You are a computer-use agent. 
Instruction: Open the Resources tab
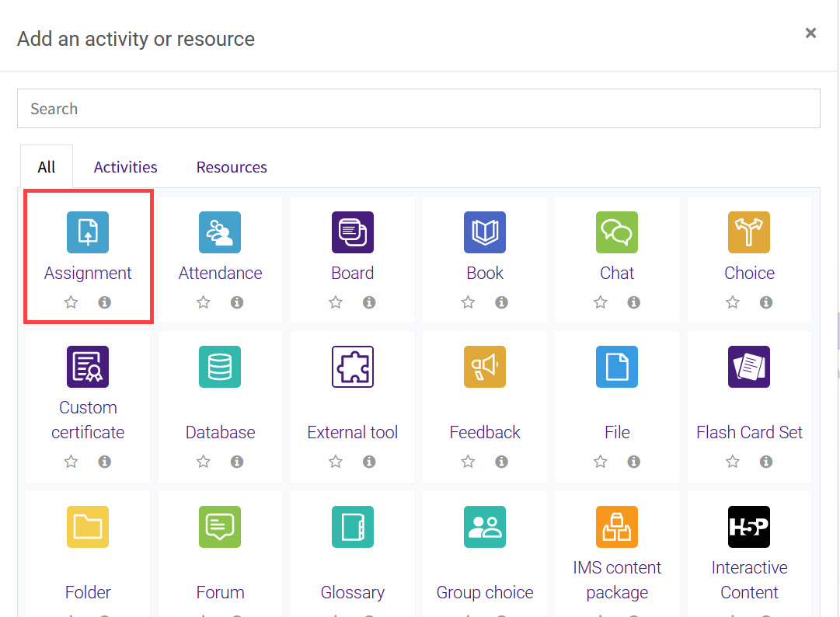coord(232,166)
